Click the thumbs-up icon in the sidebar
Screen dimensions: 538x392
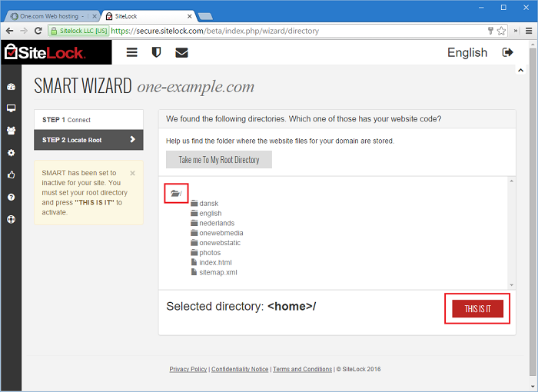pos(11,174)
